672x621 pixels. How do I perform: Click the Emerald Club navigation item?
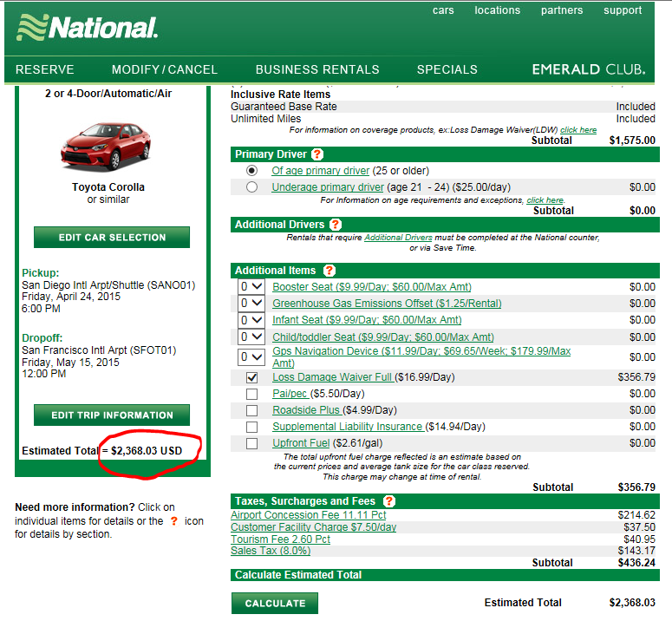point(588,69)
